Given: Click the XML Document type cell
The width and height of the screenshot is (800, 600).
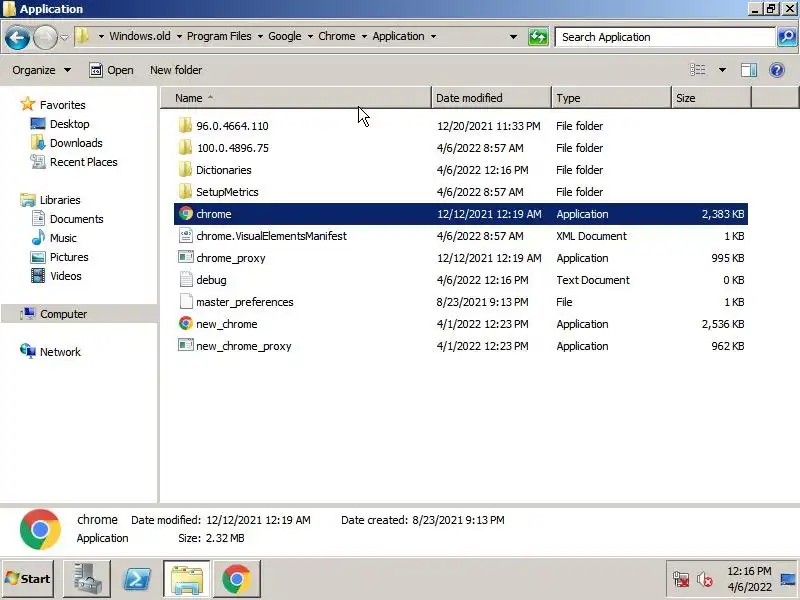Looking at the screenshot, I should tap(591, 236).
